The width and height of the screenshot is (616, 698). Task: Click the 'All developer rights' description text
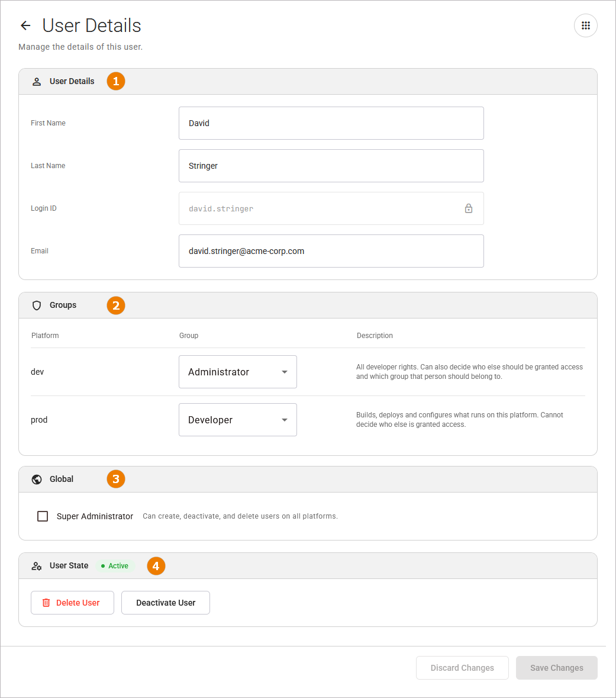pyautogui.click(x=470, y=372)
